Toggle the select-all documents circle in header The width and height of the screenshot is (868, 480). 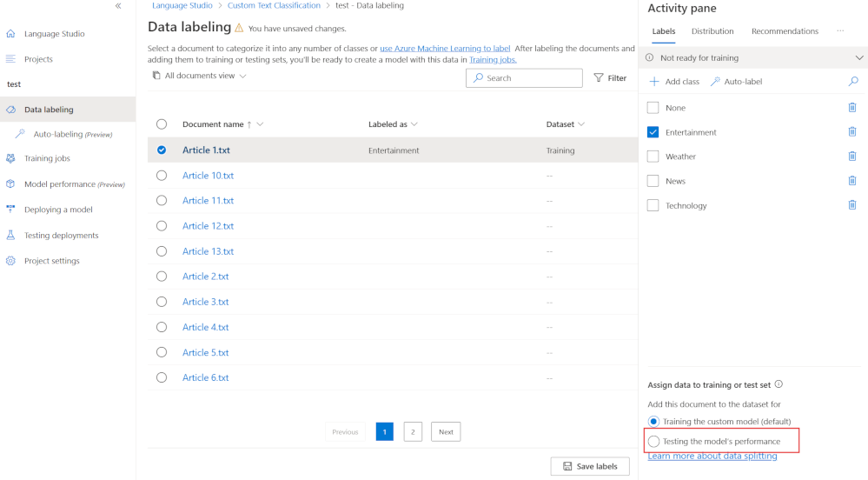point(162,124)
